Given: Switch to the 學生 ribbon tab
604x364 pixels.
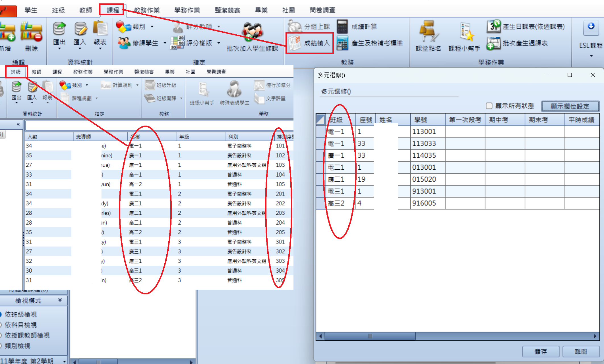Looking at the screenshot, I should pos(31,10).
